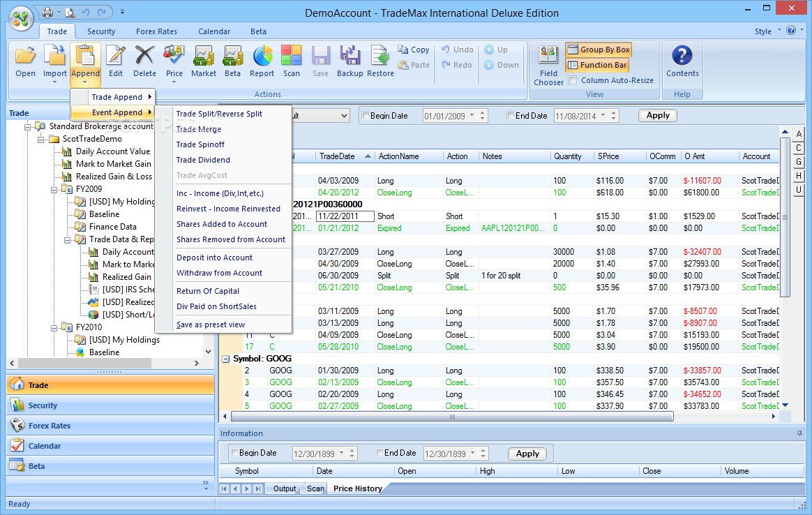Click the Edit pencil icon
The image size is (812, 515).
click(x=116, y=55)
